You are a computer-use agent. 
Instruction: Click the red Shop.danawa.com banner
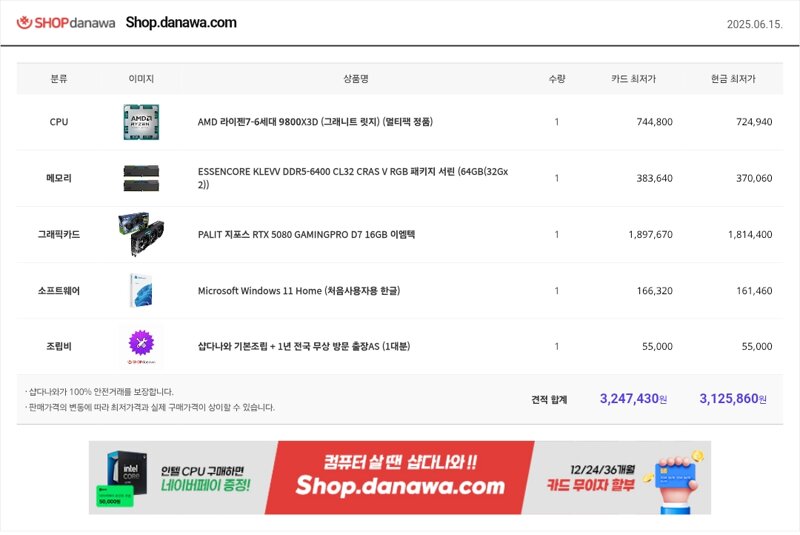coord(400,477)
